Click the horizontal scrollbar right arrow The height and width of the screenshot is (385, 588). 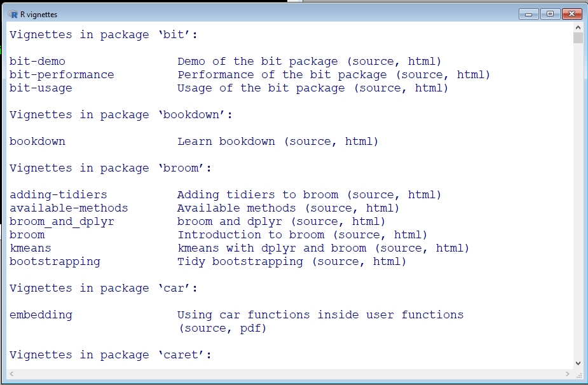click(568, 374)
